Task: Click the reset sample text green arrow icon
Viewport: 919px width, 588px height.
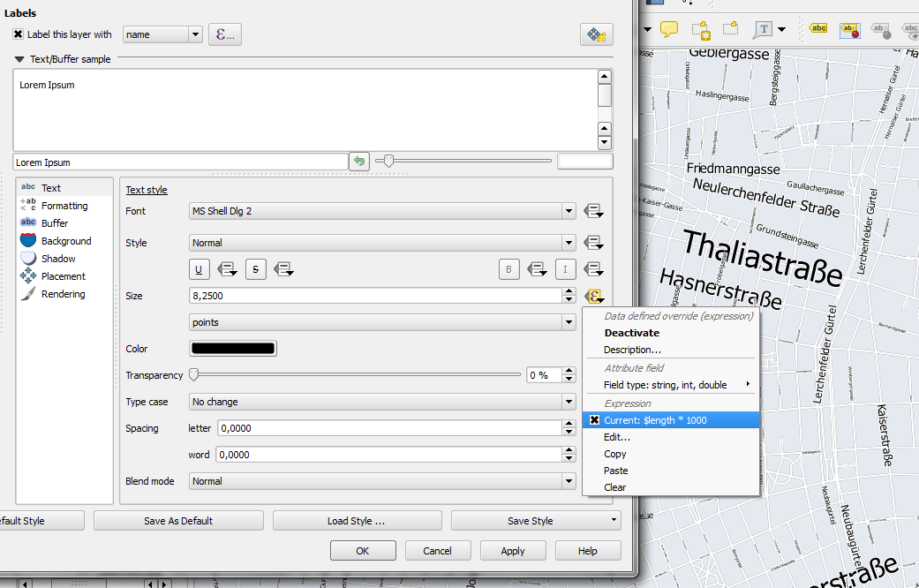Action: pos(359,162)
